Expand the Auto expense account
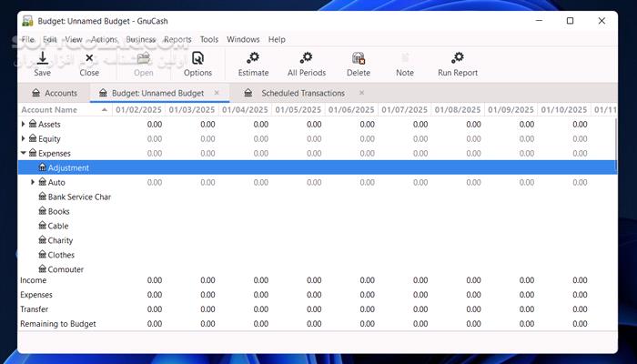The width and height of the screenshot is (637, 364). pyautogui.click(x=33, y=182)
